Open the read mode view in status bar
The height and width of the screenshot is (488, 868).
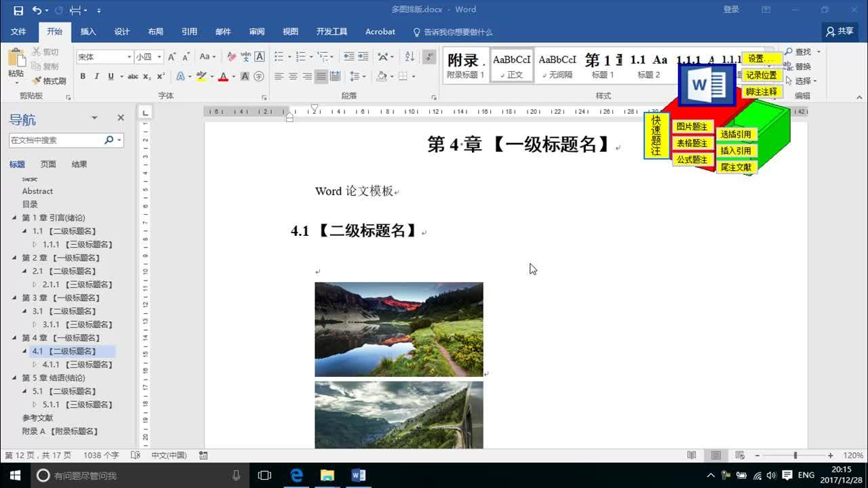(x=692, y=455)
